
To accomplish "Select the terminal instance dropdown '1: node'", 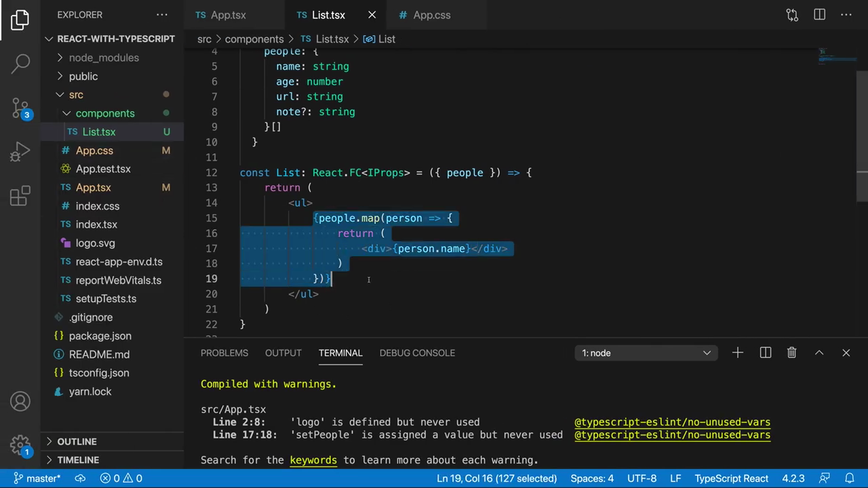I will [646, 352].
